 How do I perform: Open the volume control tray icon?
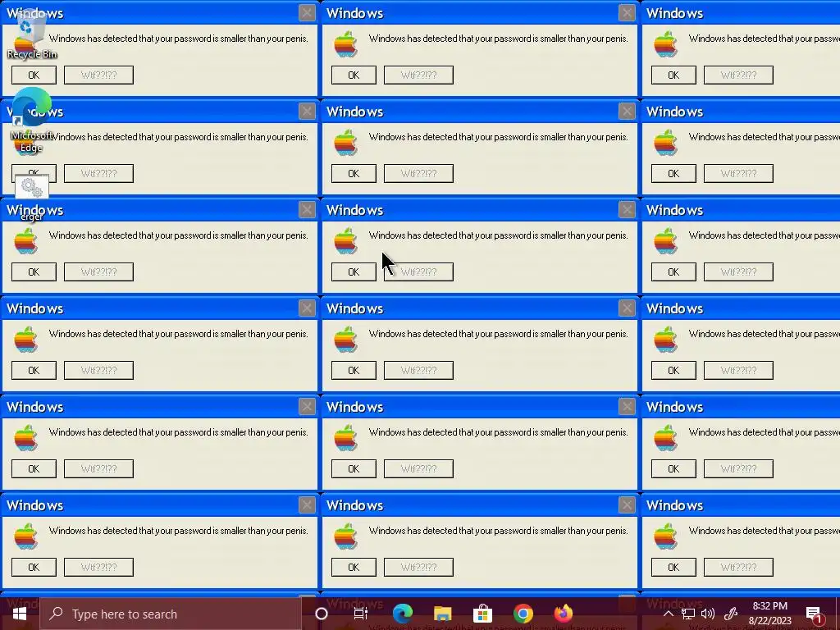[708, 614]
